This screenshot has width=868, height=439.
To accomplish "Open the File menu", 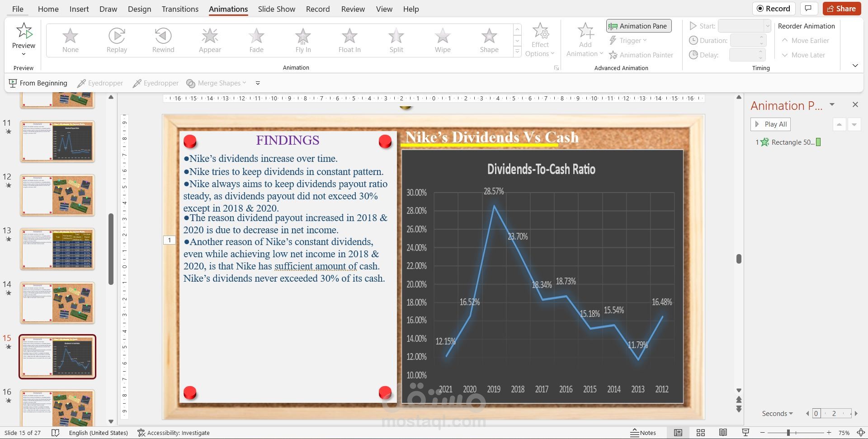I will pyautogui.click(x=18, y=9).
